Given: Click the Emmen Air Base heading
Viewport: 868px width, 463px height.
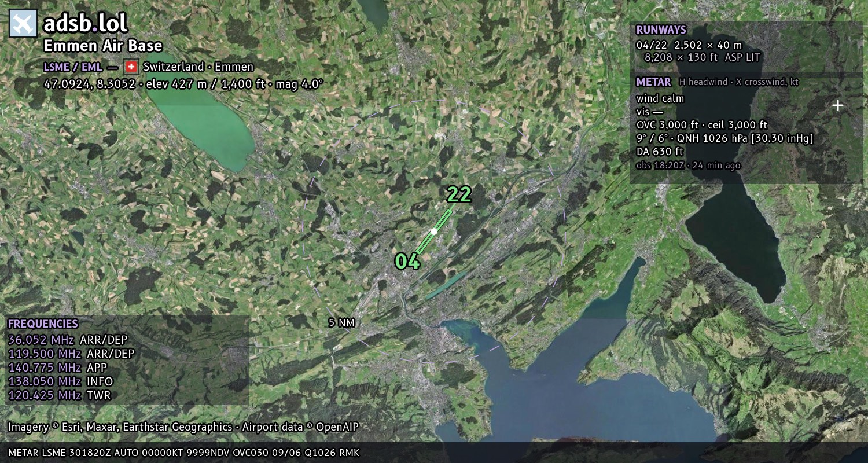Looking at the screenshot, I should pyautogui.click(x=103, y=46).
